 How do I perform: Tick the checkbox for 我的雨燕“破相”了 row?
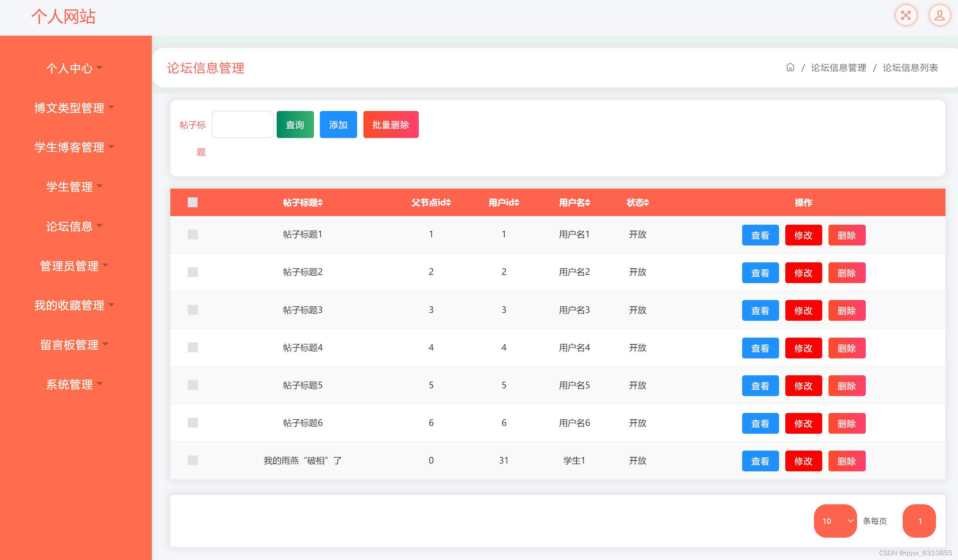point(193,460)
